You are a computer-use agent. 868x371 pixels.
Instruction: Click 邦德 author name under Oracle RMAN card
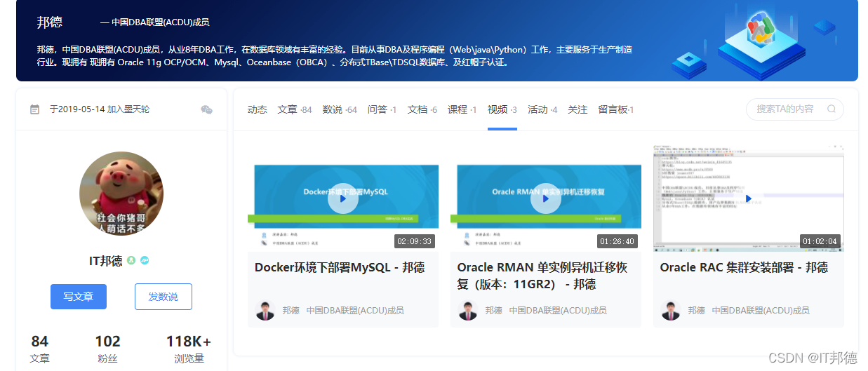[x=493, y=310]
